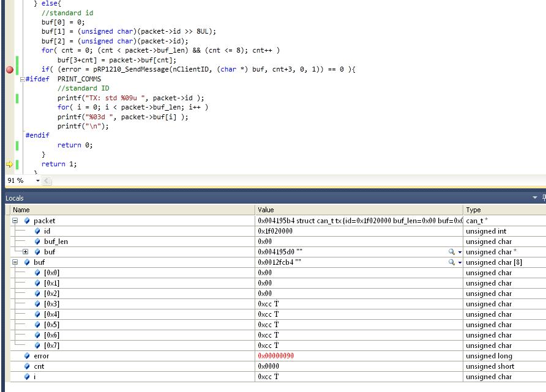Open Locals window position dropdown arrow
Screen dimensions: 546x392
[535, 198]
